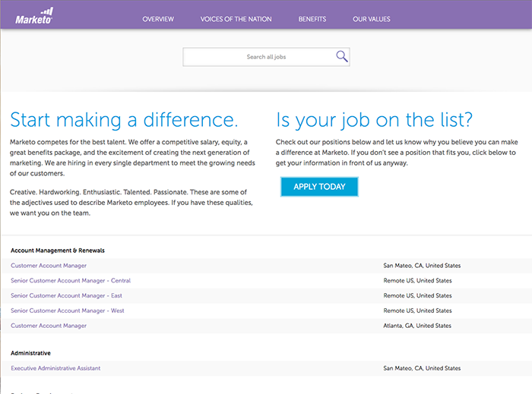Screen dimensions: 532x394
Task: Click the Executive Administrative Assistant's San Mateo location
Action: (422, 368)
